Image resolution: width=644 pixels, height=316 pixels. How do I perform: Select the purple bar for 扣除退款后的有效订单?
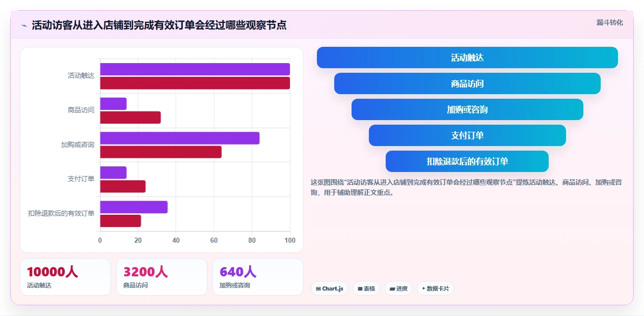[x=134, y=207]
